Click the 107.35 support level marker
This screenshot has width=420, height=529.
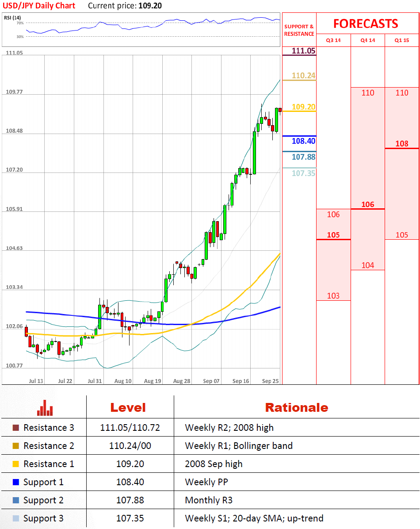click(x=303, y=173)
